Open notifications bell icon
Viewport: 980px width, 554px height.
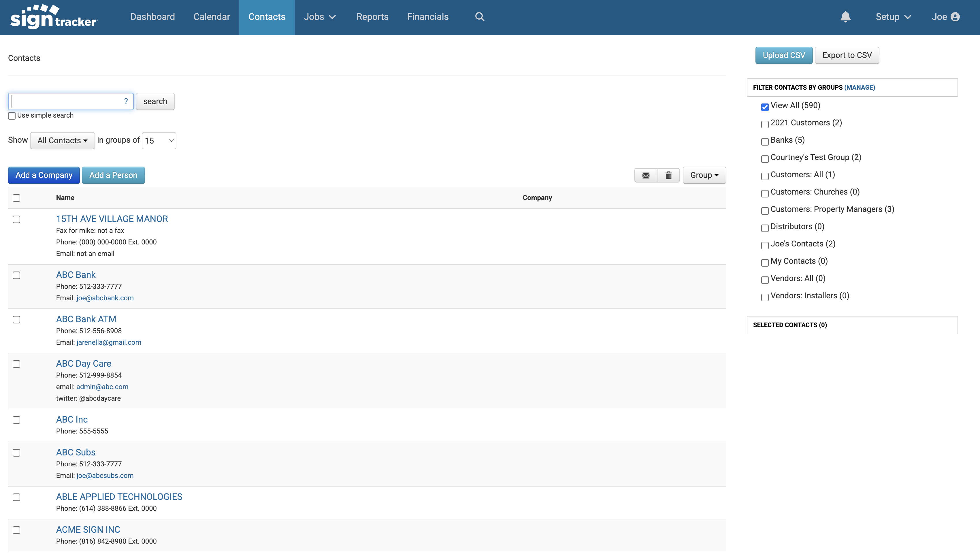[x=845, y=17]
